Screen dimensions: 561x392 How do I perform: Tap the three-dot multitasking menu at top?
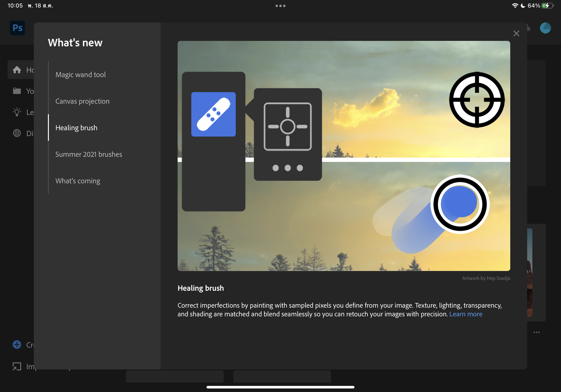pyautogui.click(x=280, y=6)
